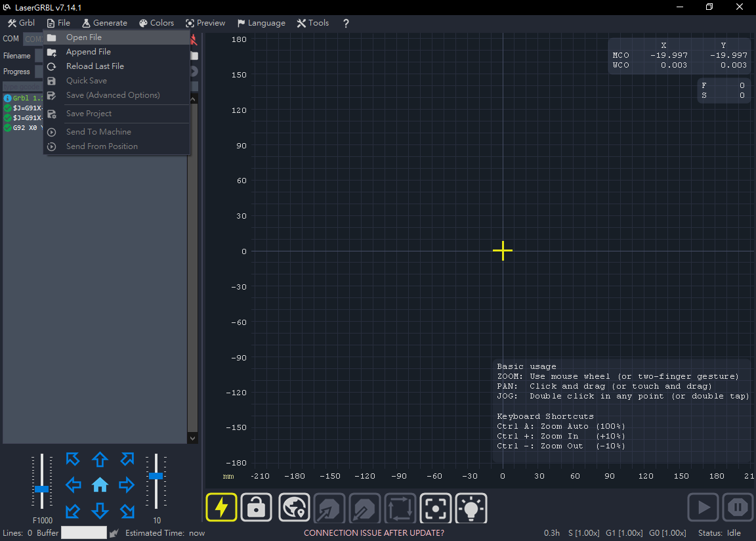Click the console scrollbar up arrow

pyautogui.click(x=193, y=99)
